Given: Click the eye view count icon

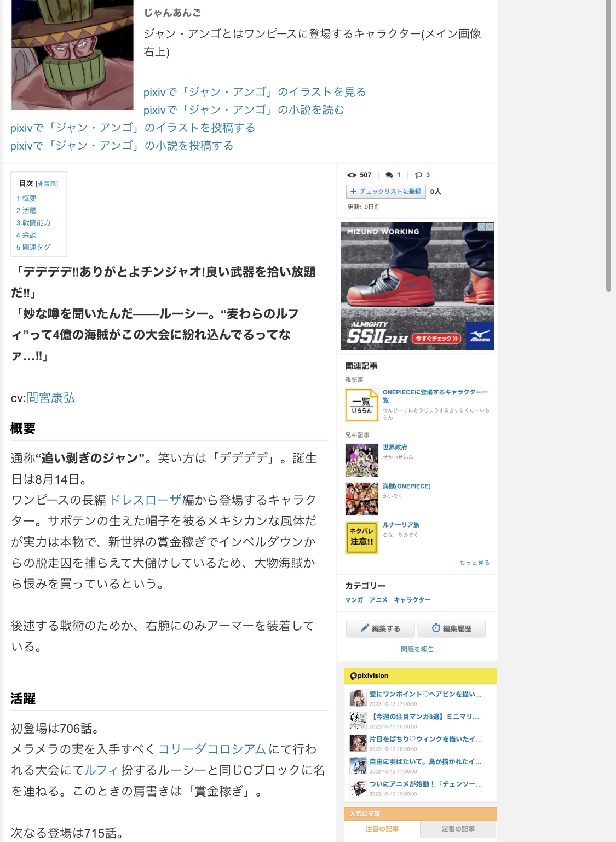Looking at the screenshot, I should coord(352,175).
